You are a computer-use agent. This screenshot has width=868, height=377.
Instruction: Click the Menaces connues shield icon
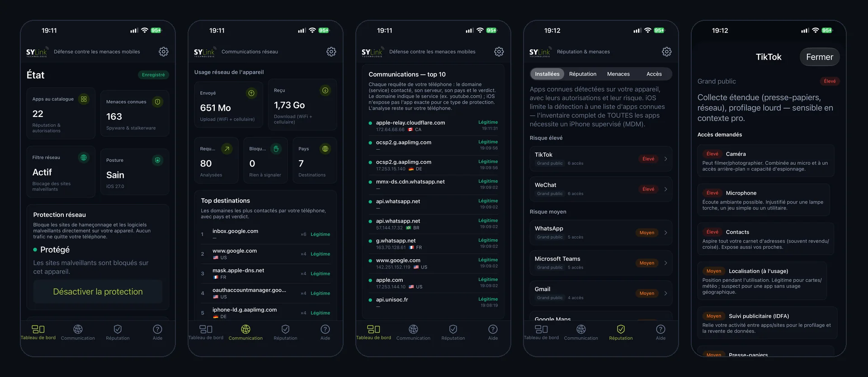(157, 102)
